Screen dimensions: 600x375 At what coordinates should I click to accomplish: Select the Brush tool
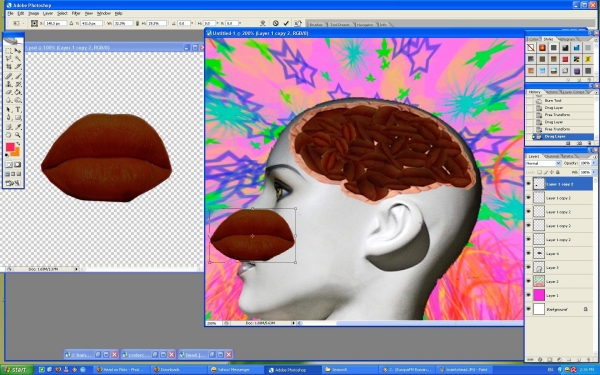tap(18, 76)
